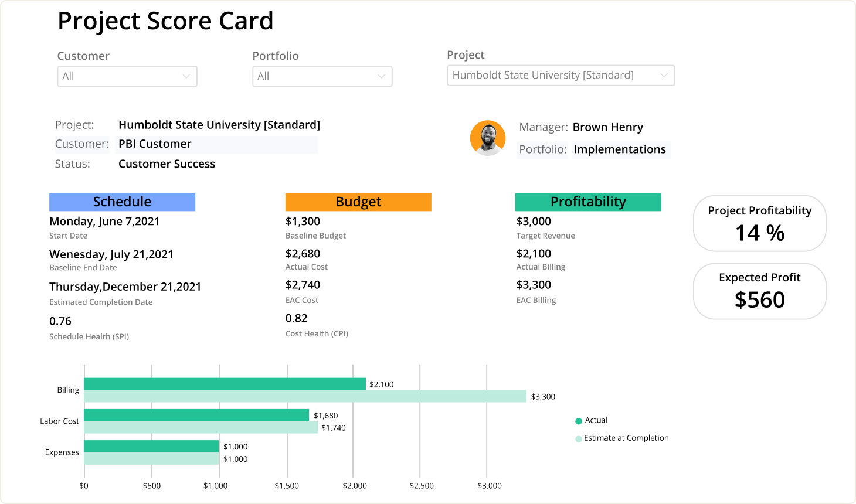The image size is (856, 504).
Task: Open the Portfolio filter dropdown
Action: pyautogui.click(x=322, y=76)
